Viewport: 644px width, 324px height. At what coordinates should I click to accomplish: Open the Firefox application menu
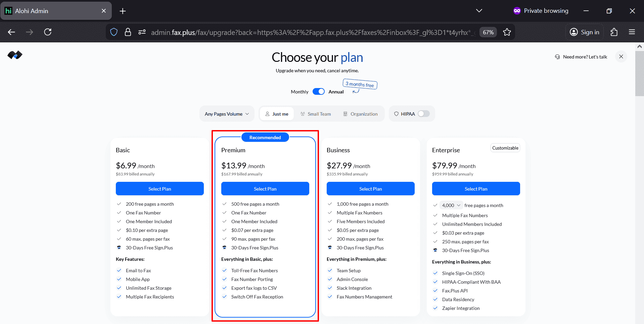(x=632, y=32)
